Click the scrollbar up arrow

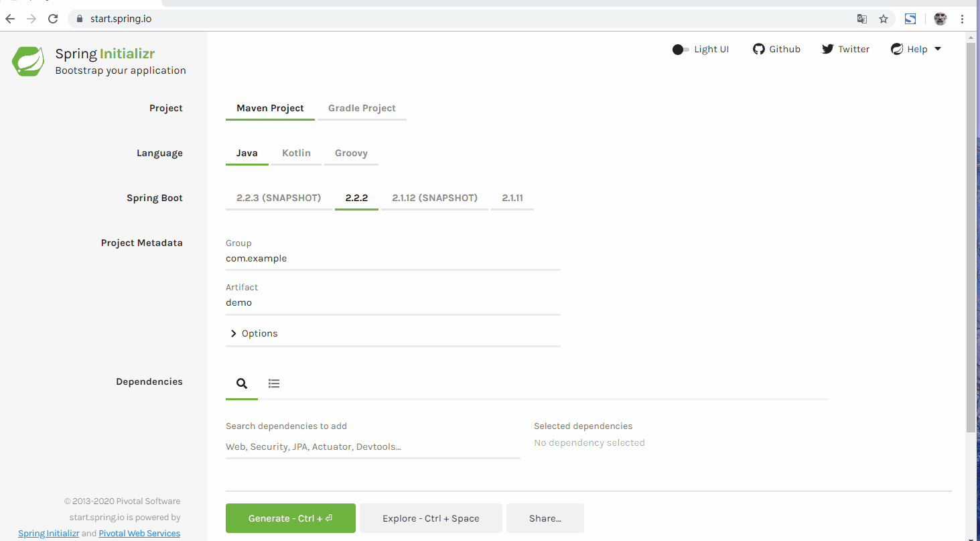tap(971, 36)
